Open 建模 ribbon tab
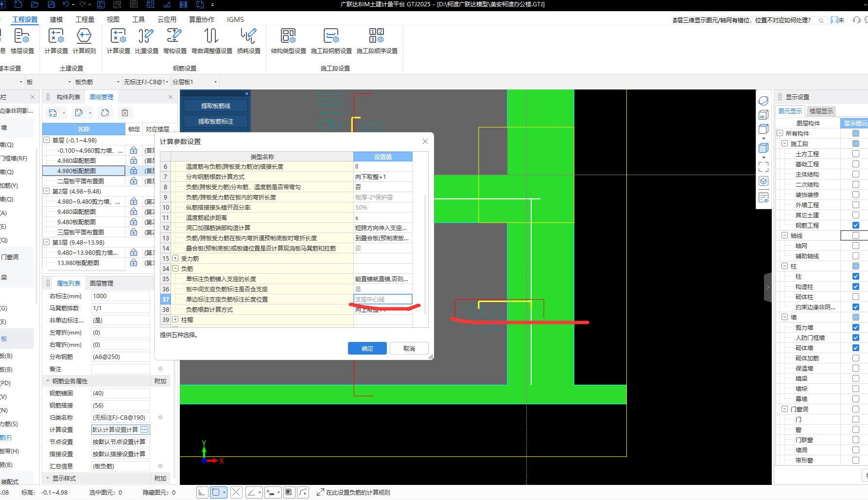 [x=56, y=19]
